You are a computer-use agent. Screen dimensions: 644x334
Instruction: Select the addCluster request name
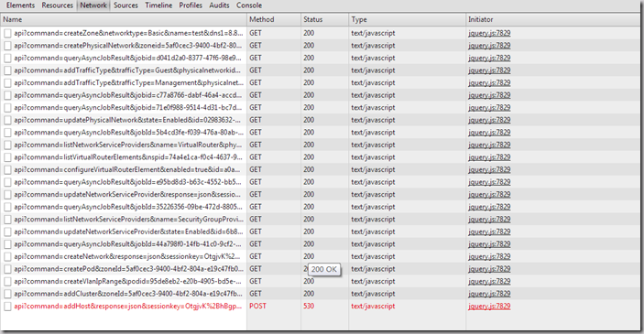tap(128, 294)
